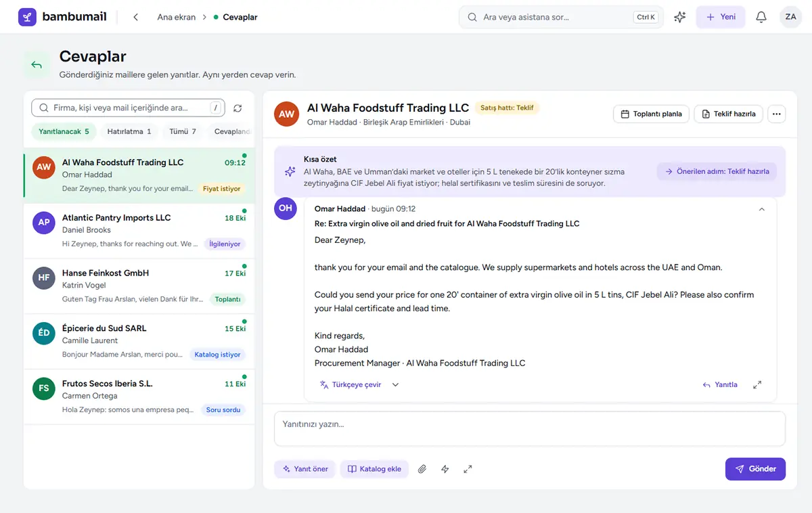Choose Önerilen adım: Teklif hazırla

click(x=717, y=171)
